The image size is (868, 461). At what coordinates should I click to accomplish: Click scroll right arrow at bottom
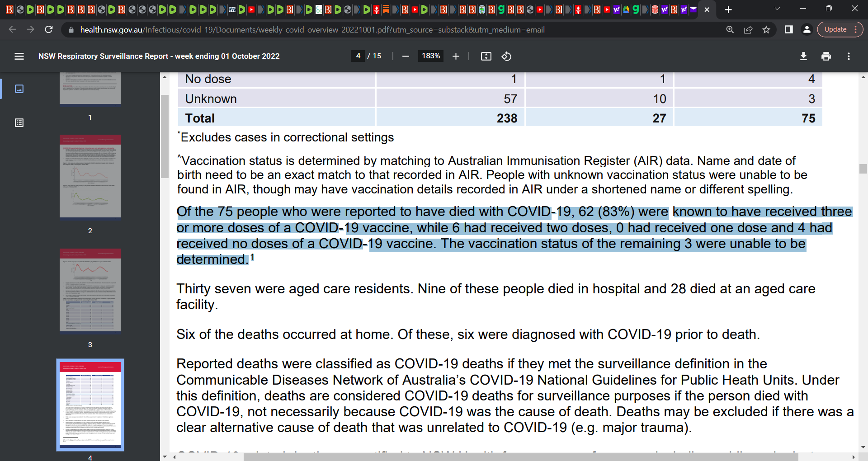tap(854, 457)
